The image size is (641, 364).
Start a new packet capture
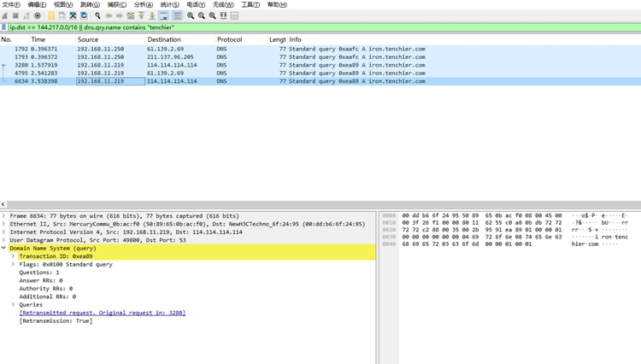point(5,16)
